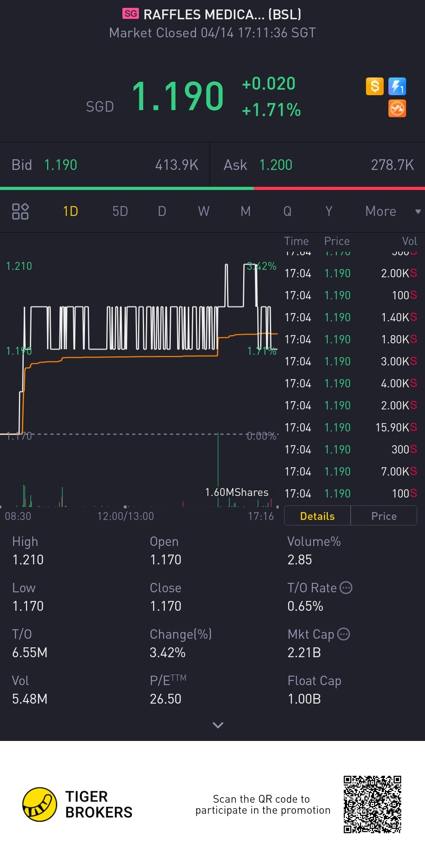The image size is (425, 868).
Task: Select the 1D chart tab
Action: 70,211
